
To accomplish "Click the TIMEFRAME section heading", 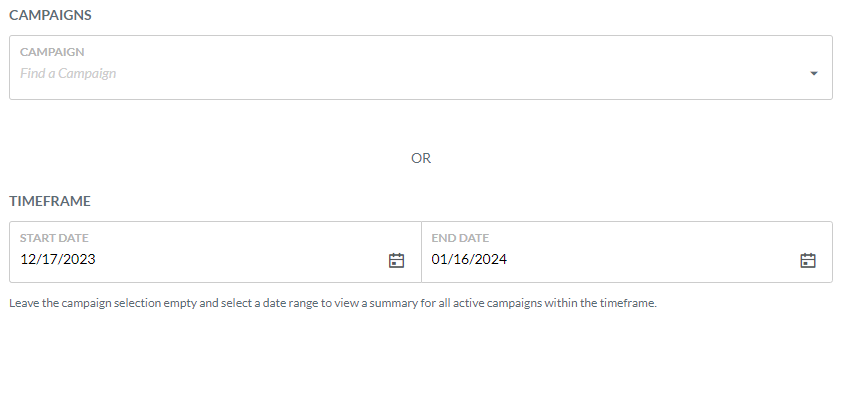I will [x=50, y=201].
